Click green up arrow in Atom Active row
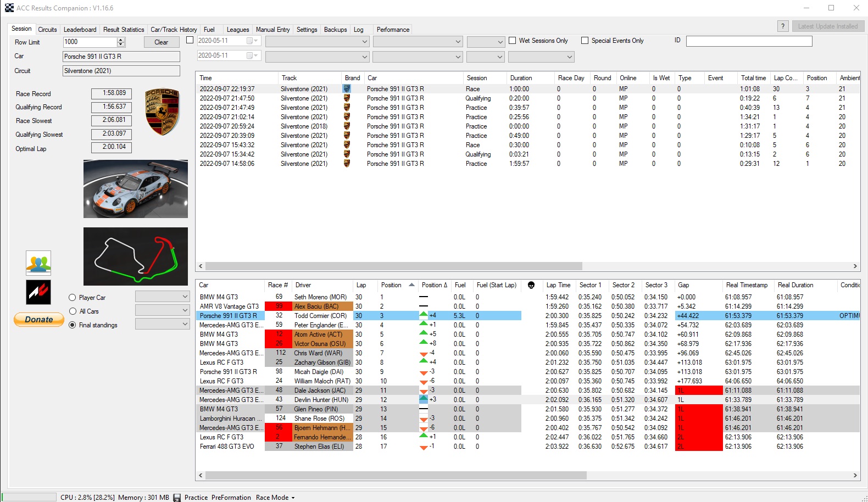Screen dimensions: 868x502 (424, 333)
